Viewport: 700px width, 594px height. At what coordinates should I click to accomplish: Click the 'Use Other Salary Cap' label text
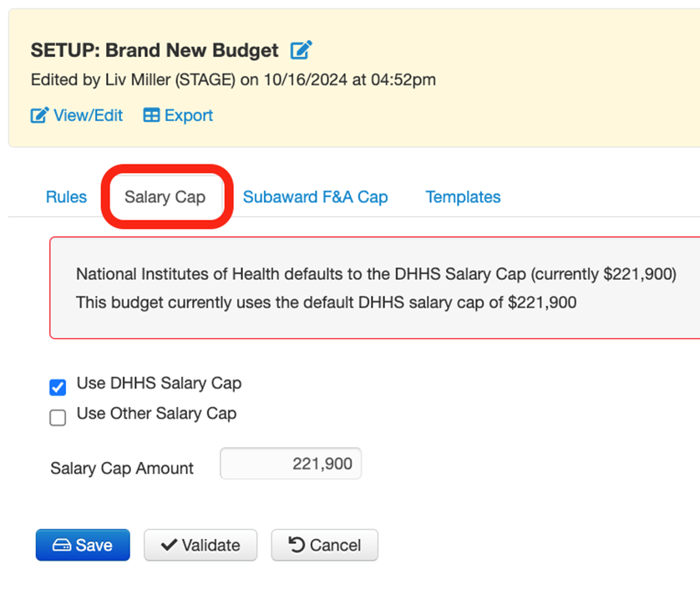[x=156, y=414]
